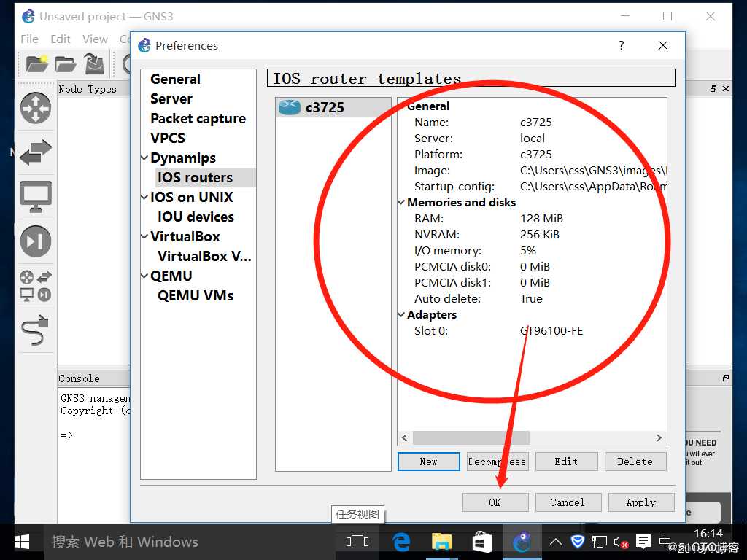Open the security shield tray icon
The image size is (747, 560).
point(578,542)
